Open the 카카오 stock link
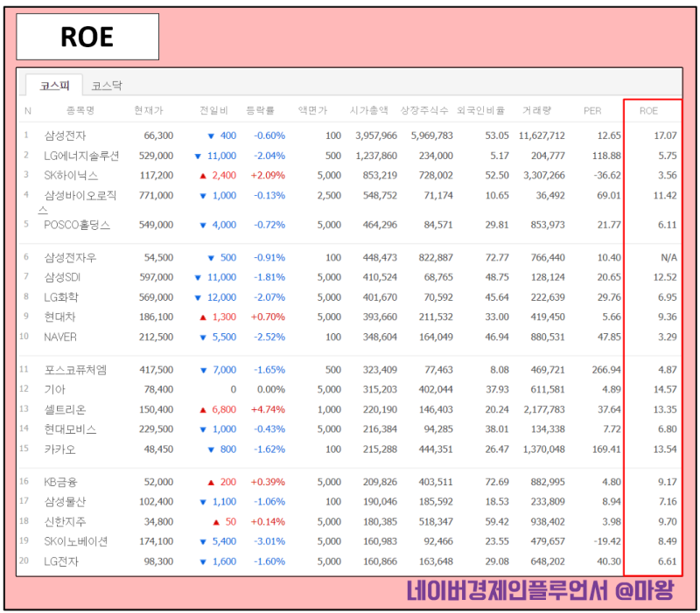700x613 pixels. click(x=59, y=449)
